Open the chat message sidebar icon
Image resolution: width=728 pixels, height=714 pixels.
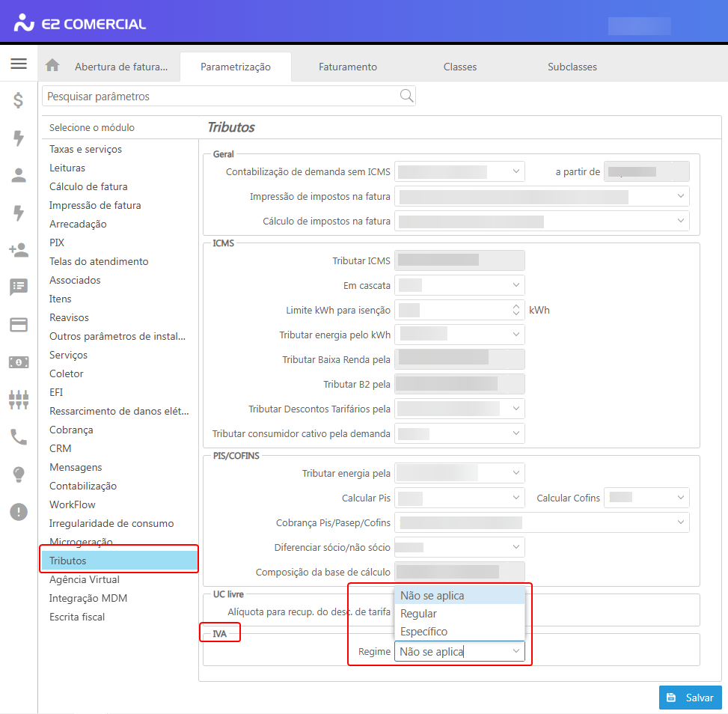[x=19, y=287]
